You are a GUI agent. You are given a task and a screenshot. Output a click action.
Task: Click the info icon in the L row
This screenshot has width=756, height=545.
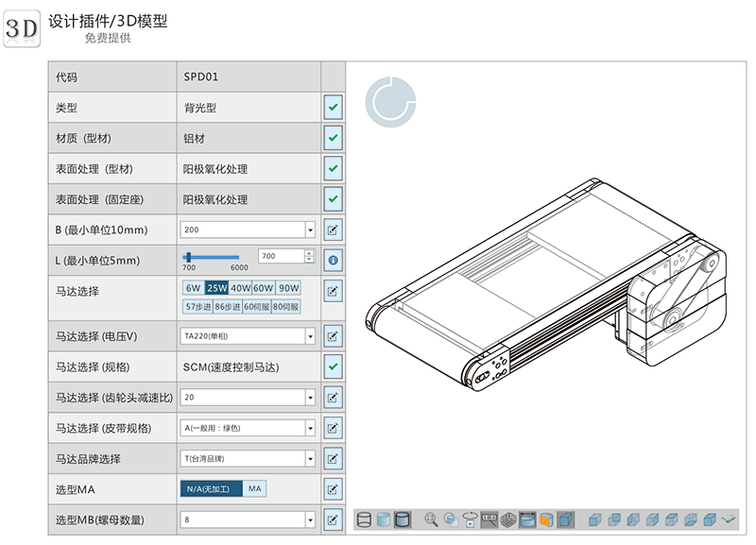click(333, 259)
